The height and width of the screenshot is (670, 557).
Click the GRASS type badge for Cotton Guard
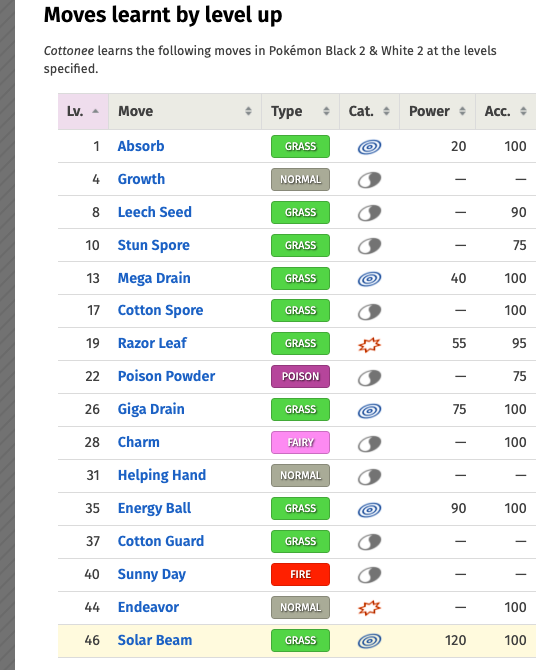click(x=300, y=541)
